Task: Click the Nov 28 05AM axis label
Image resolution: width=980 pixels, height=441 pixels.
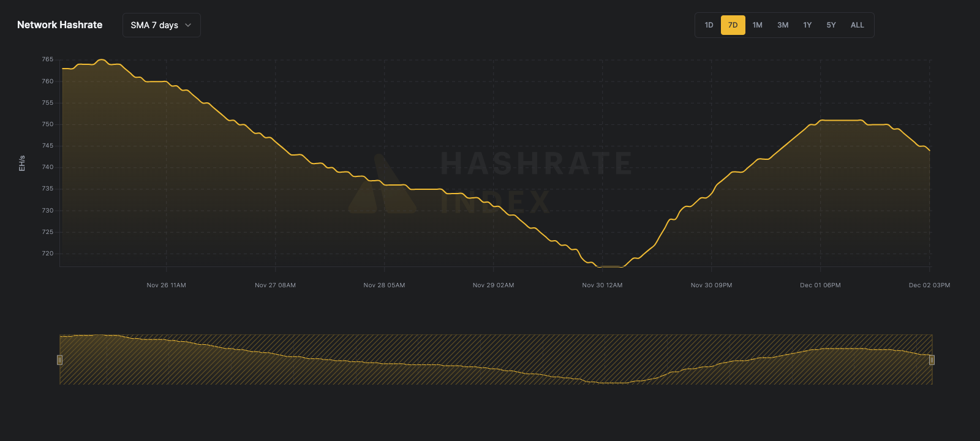Action: click(x=385, y=285)
